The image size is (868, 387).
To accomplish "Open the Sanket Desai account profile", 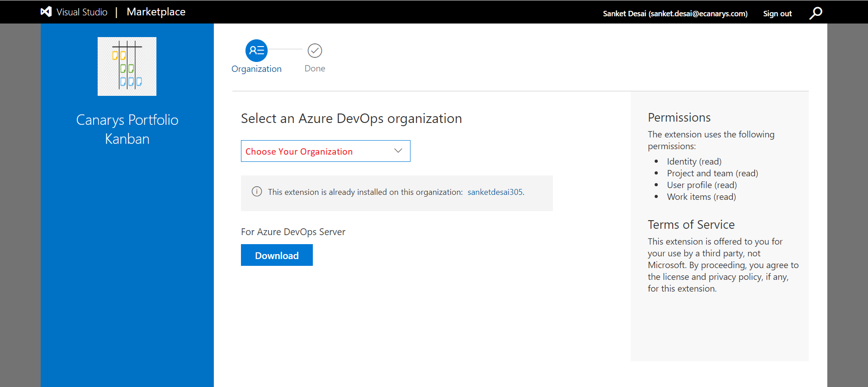I will 675,14.
